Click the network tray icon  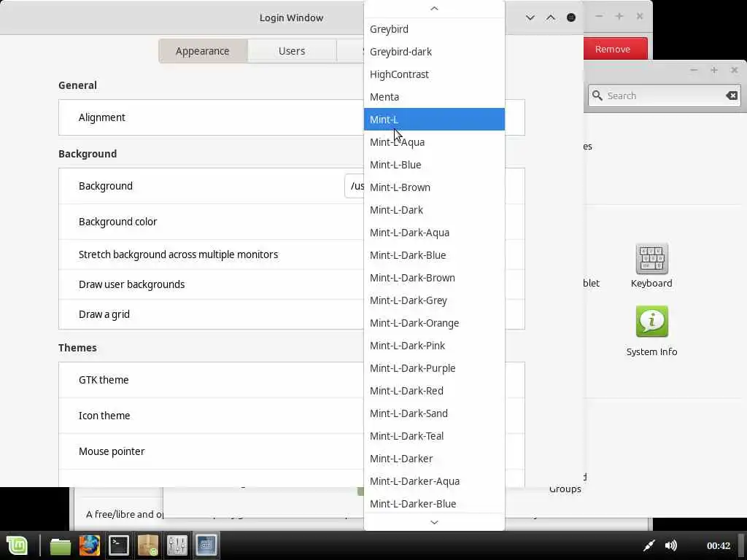click(649, 545)
